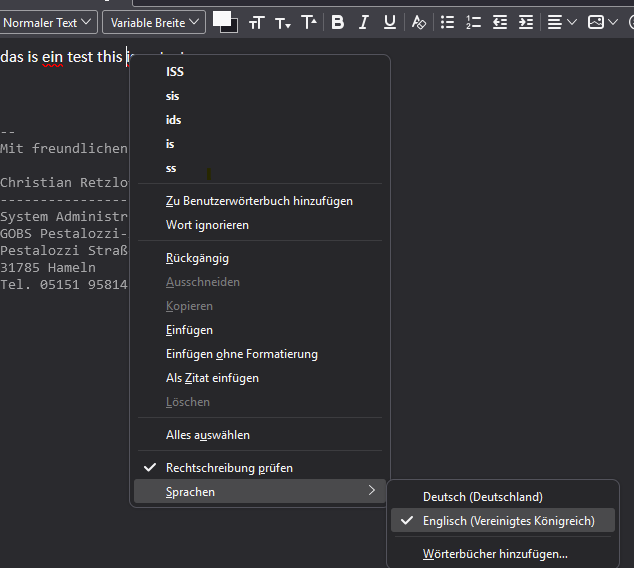Select Einfügen ohne Formatierung
The width and height of the screenshot is (634, 568).
click(x=260, y=354)
